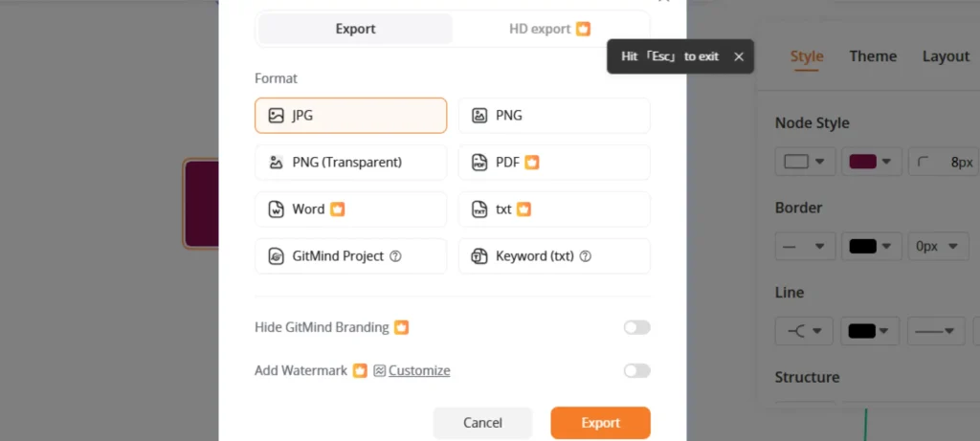The image size is (980, 441).
Task: Click the premium crown beside txt format
Action: pos(523,209)
